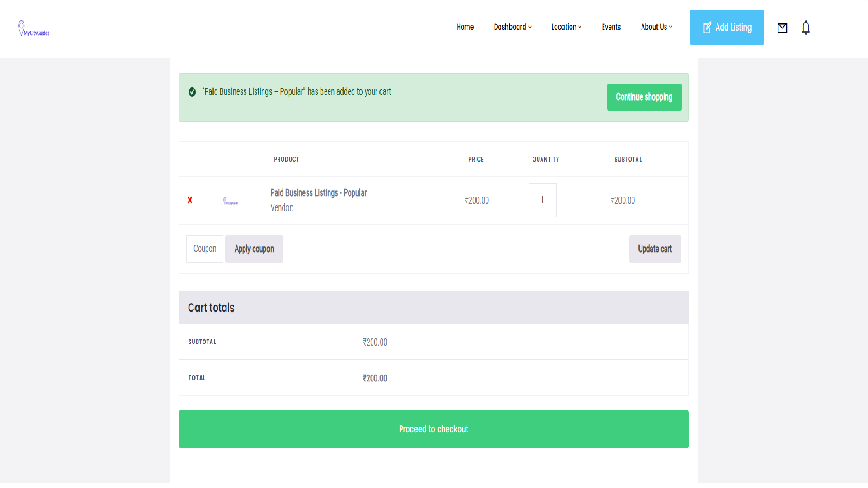Open the Location dropdown
Image resolution: width=868 pixels, height=488 pixels.
coord(564,27)
